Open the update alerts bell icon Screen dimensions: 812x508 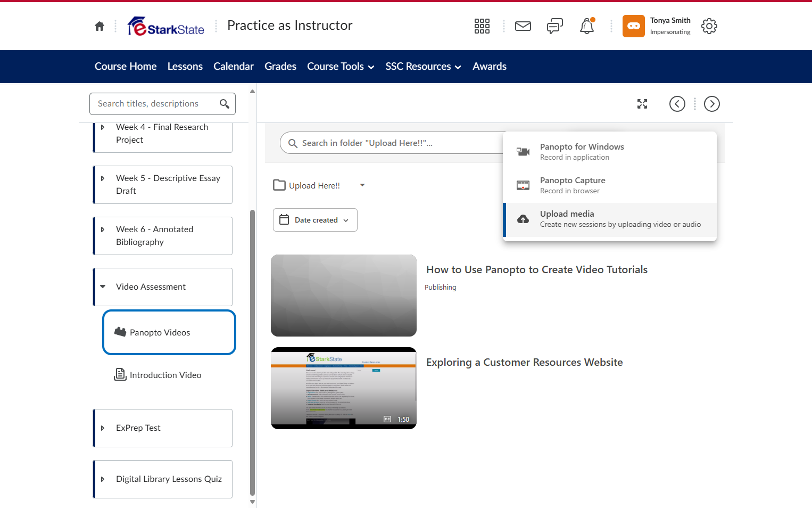point(587,26)
